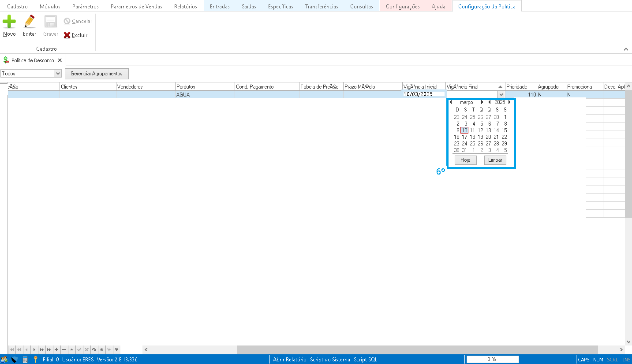
Task: Select day 10 in the calendar
Action: pos(464,130)
